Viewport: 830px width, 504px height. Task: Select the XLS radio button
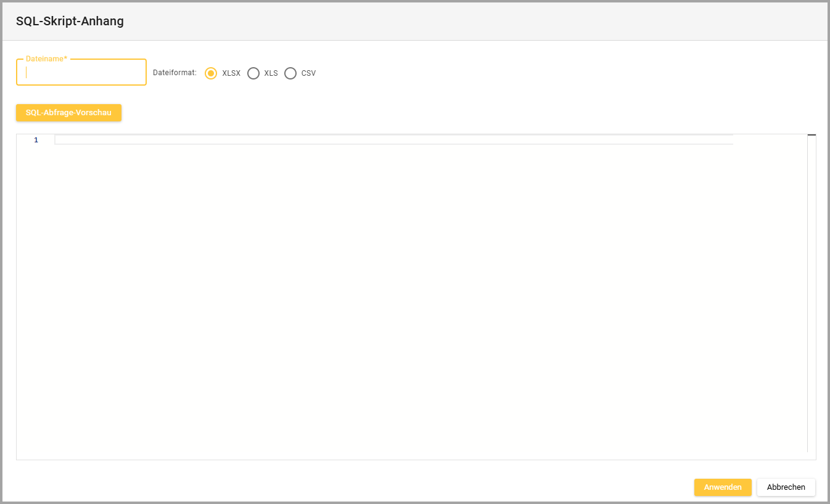click(x=253, y=73)
